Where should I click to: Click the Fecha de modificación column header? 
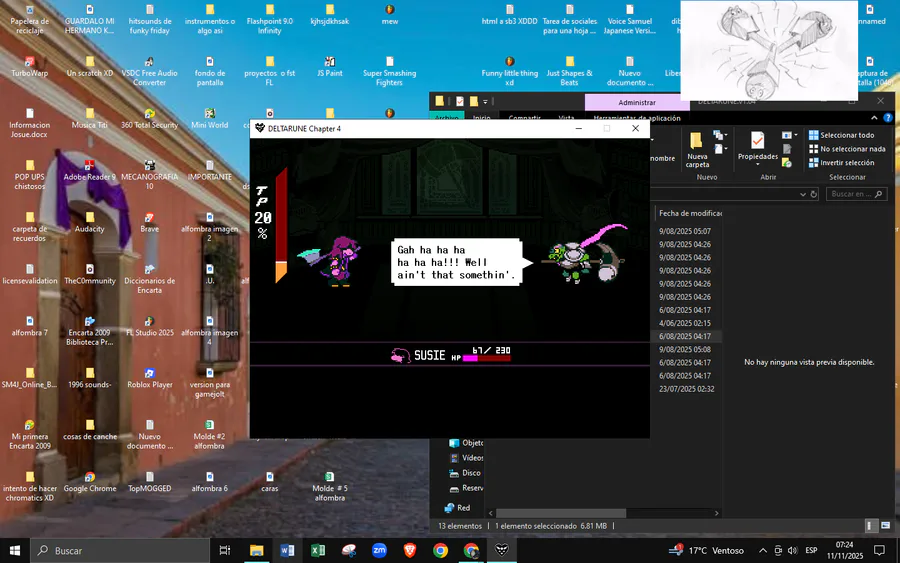click(689, 213)
